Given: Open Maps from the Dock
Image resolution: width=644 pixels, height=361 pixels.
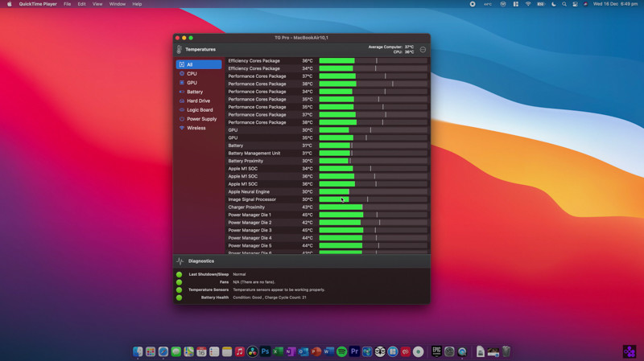Looking at the screenshot, I should (x=188, y=351).
